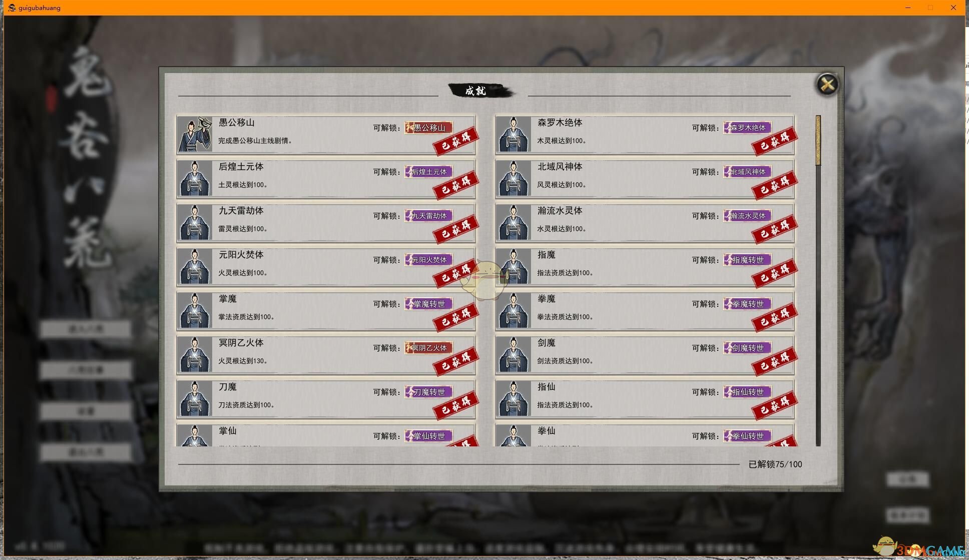Click the 剑魔 achievement portrait icon
The width and height of the screenshot is (969, 560).
(x=514, y=354)
